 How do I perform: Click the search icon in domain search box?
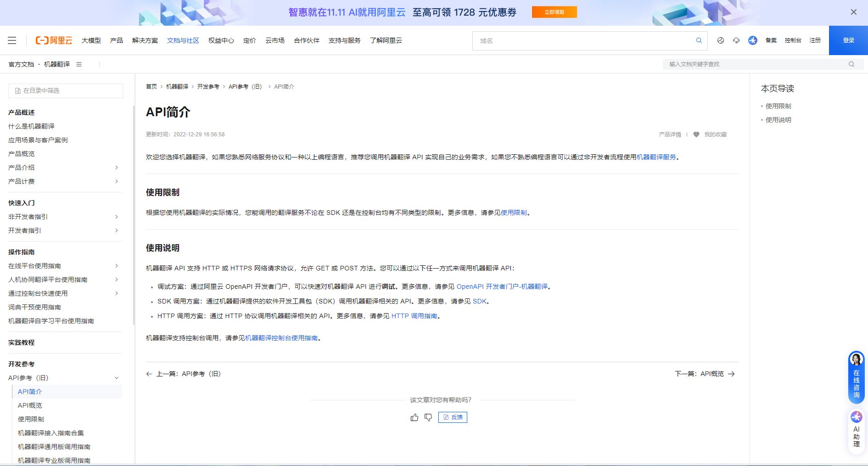699,40
